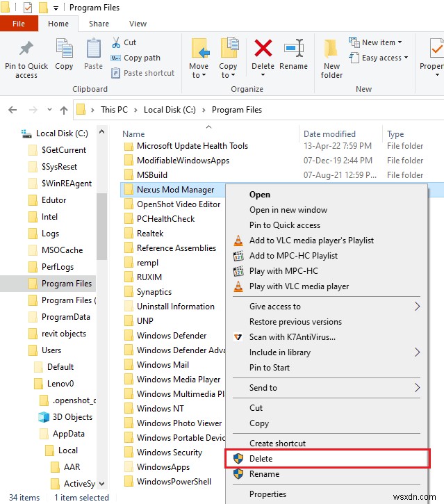Choose Open in new window
Screen dimensions: 444x504
coord(327,210)
